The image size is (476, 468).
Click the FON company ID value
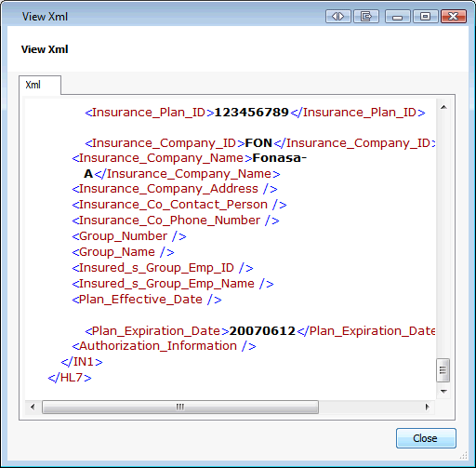(x=258, y=143)
